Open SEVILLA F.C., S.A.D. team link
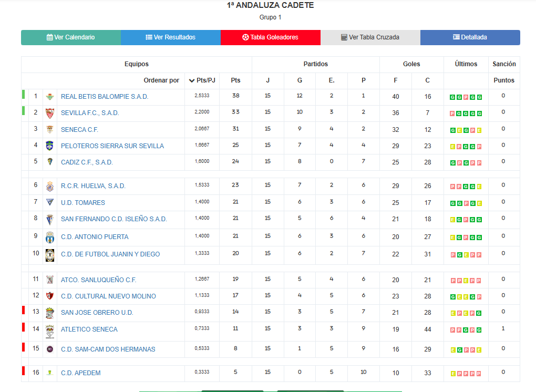The height and width of the screenshot is (392, 536). point(90,113)
